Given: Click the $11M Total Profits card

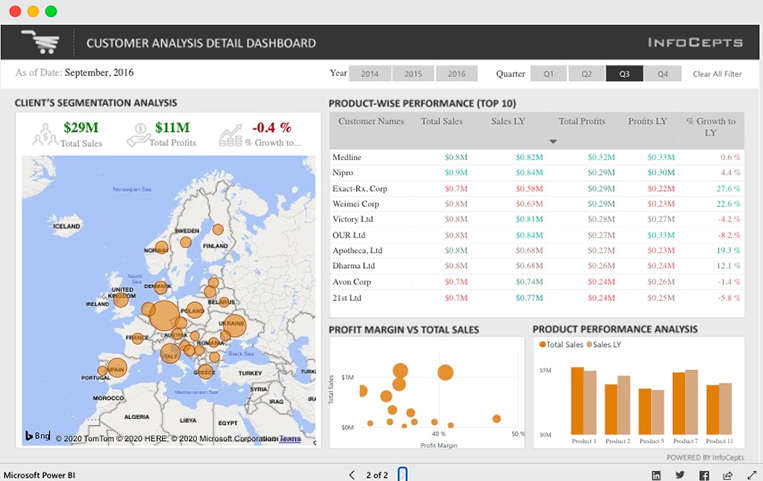Looking at the screenshot, I should [162, 134].
